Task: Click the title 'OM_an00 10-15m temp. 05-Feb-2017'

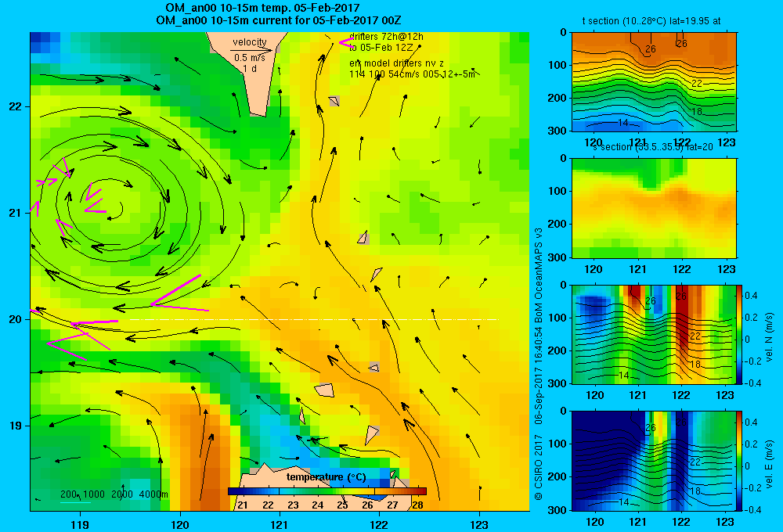Action: click(262, 8)
